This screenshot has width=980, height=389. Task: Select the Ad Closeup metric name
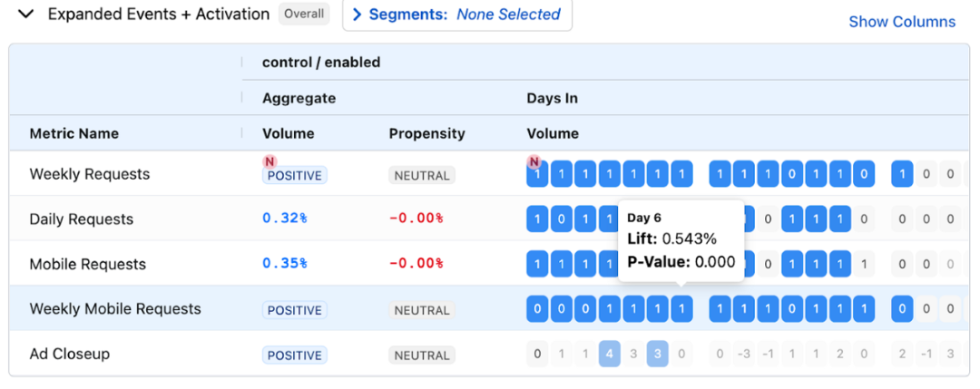click(70, 354)
